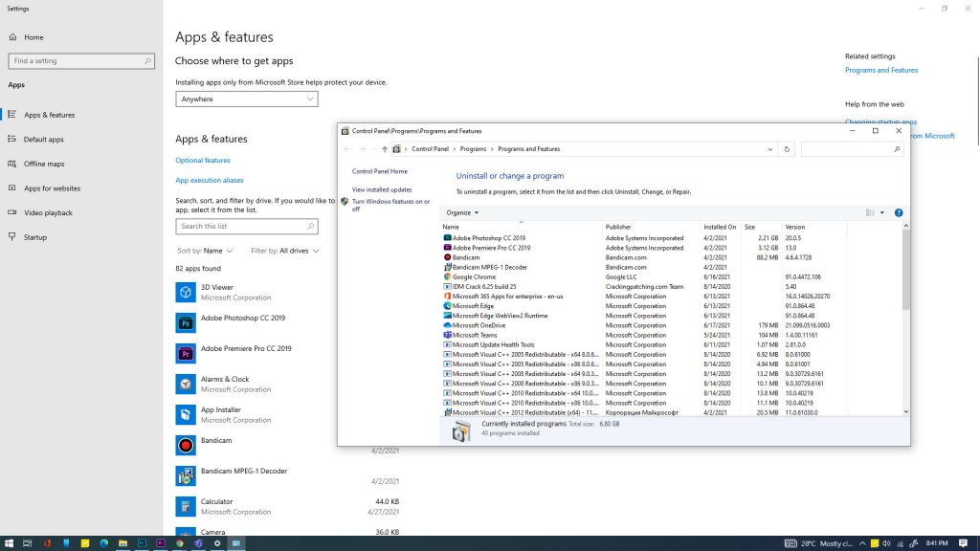Select Microsoft Update Health Tools row
Image resolution: width=980 pixels, height=551 pixels.
coord(644,344)
